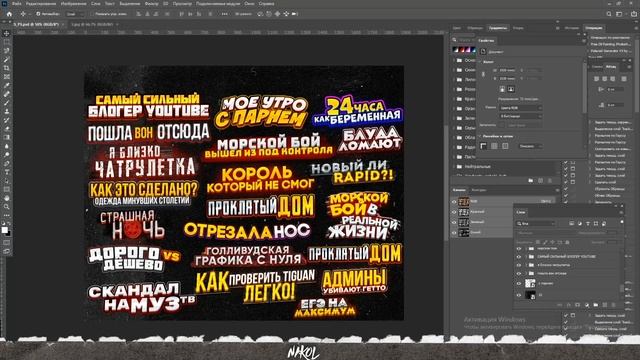Click the Справка menu
This screenshot has height=360, width=640.
point(267,4)
